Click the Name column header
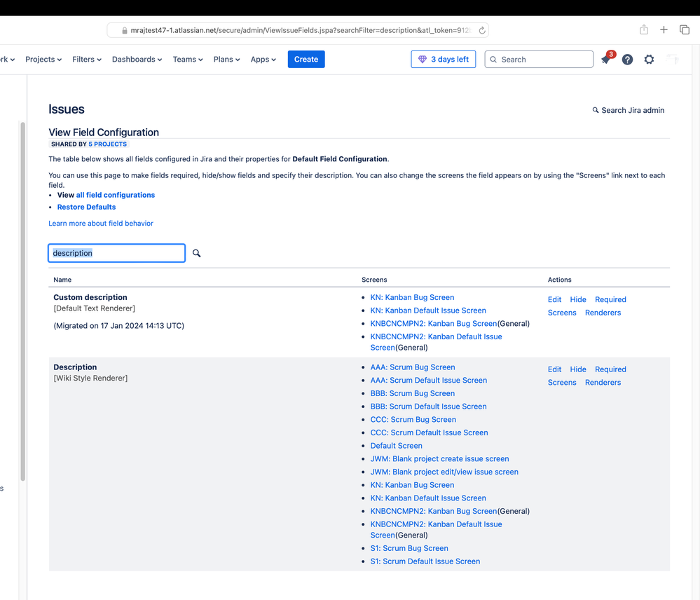This screenshot has width=700, height=600. [62, 280]
